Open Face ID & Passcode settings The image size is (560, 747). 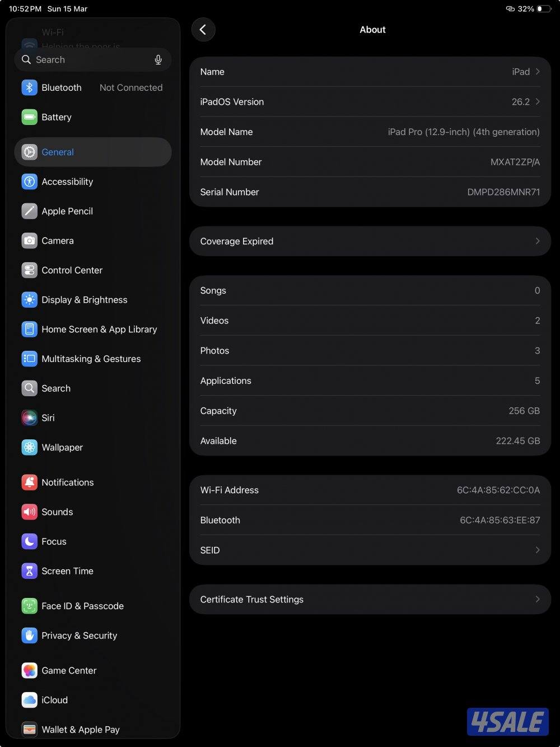click(82, 606)
